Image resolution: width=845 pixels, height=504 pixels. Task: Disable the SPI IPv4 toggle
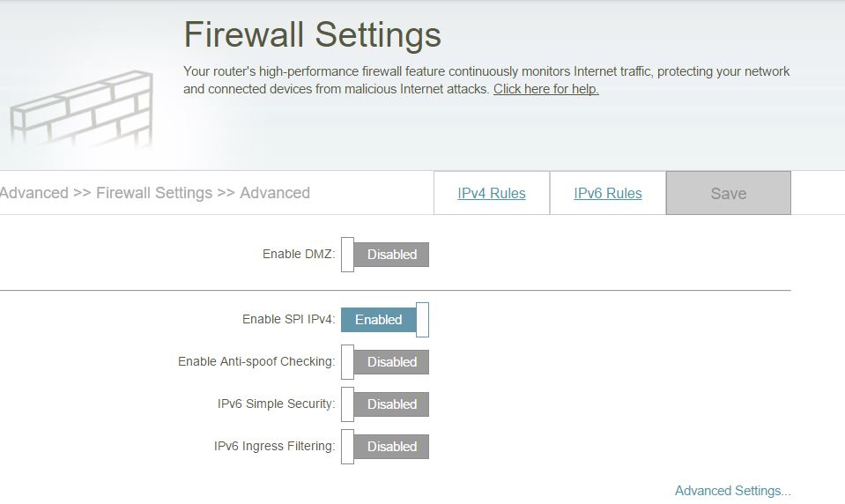(385, 320)
